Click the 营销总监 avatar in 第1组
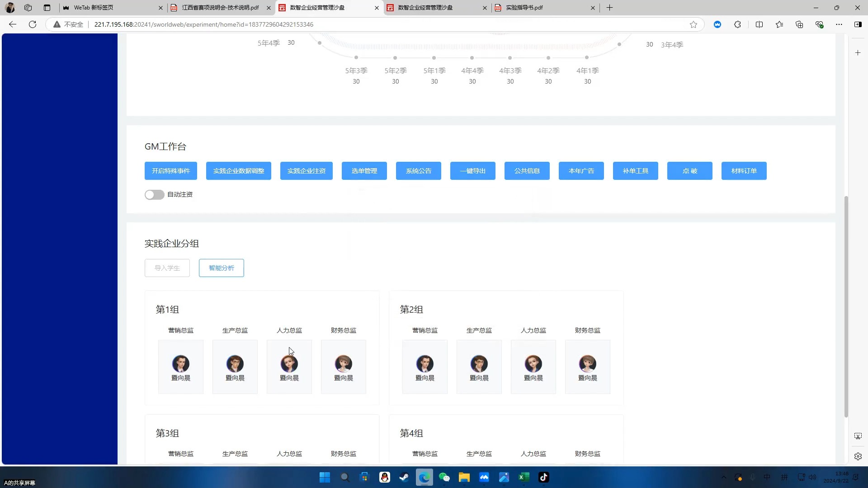This screenshot has width=868, height=488. (180, 364)
